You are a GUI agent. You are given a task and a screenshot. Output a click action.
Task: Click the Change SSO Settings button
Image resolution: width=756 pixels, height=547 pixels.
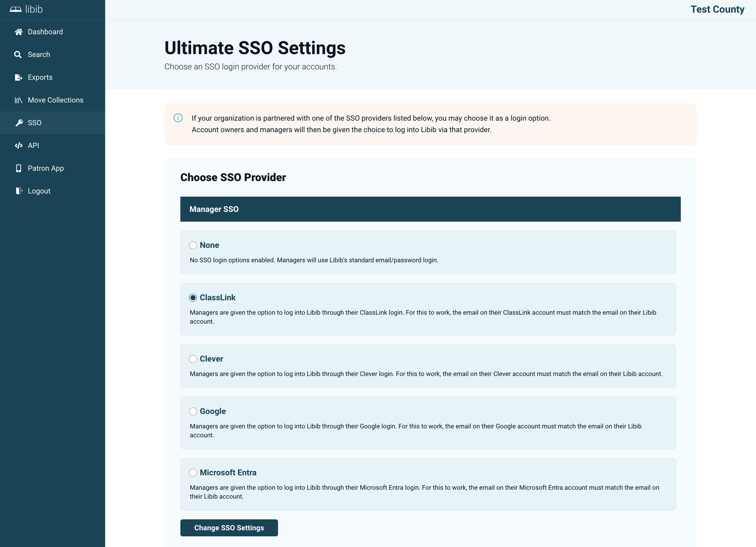click(229, 528)
